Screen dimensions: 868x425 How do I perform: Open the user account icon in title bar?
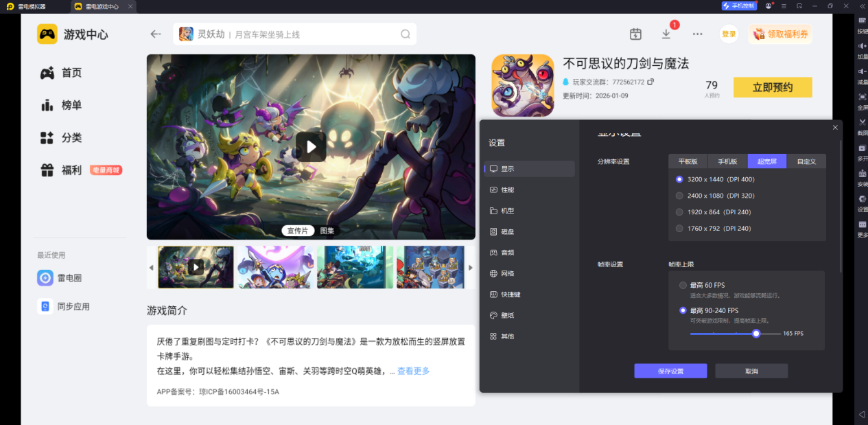click(x=769, y=5)
